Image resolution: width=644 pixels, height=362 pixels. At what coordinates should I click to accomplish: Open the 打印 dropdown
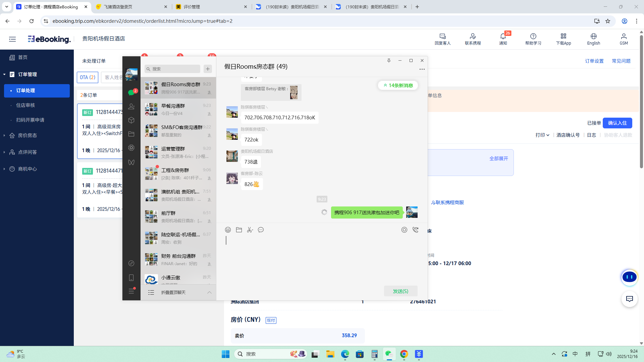(x=542, y=135)
